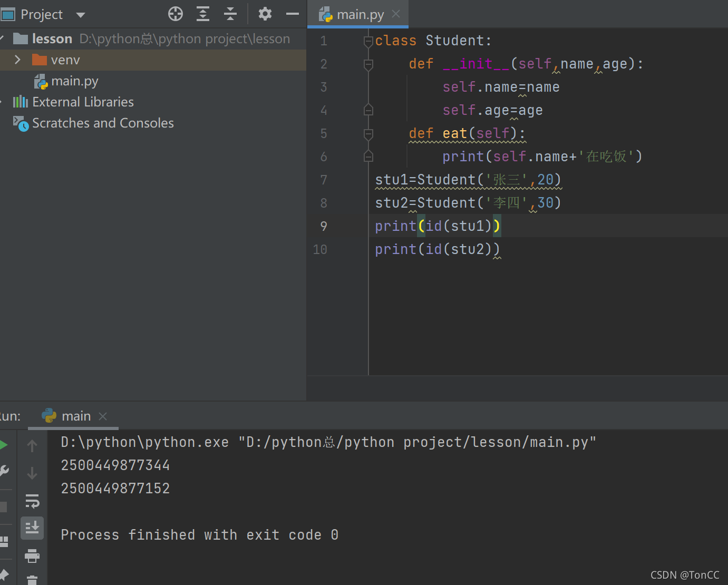
Task: Rerun the program with green play icon
Action: coord(3,445)
